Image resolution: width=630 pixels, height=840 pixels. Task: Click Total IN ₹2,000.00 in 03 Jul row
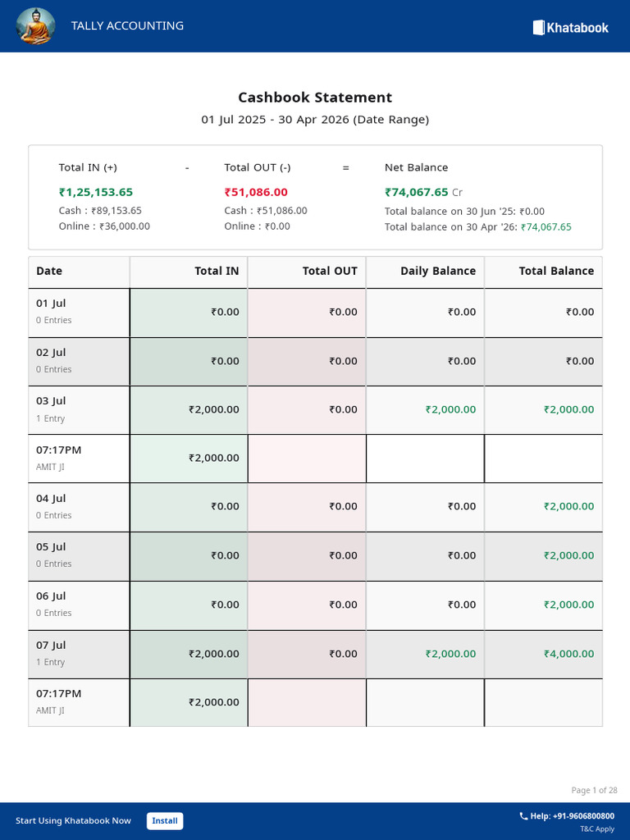coord(214,410)
